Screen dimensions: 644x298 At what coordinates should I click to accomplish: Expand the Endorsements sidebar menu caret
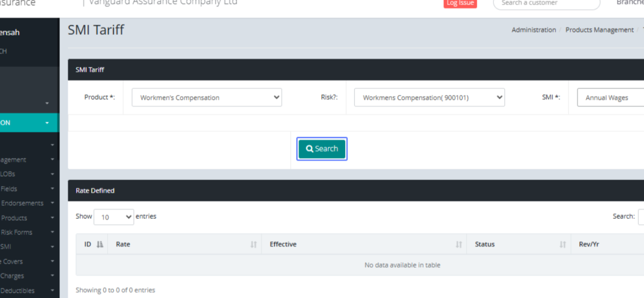click(52, 204)
